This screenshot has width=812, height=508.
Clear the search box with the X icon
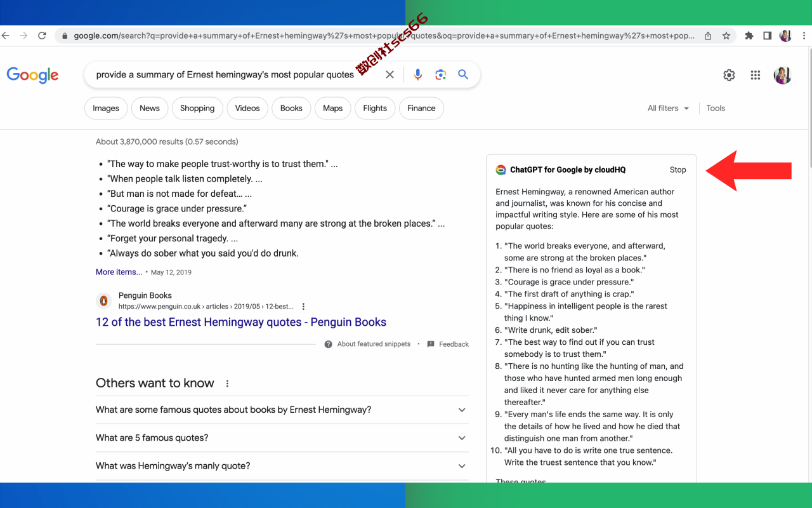click(x=390, y=75)
